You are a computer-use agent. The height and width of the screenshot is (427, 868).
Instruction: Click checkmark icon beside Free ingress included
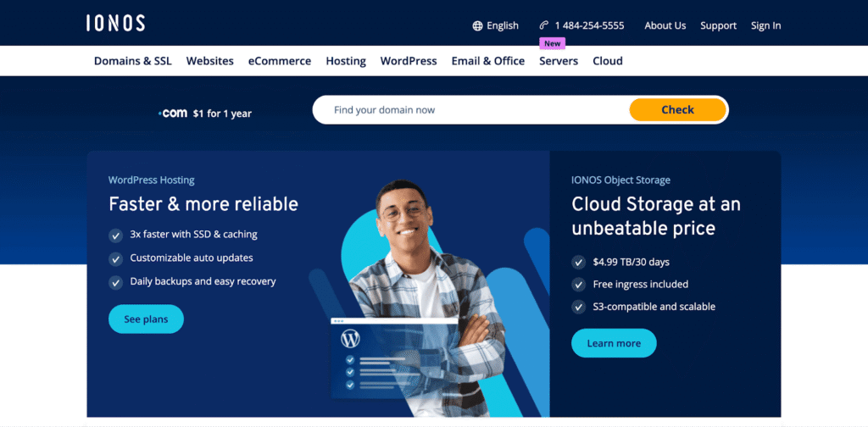(578, 285)
